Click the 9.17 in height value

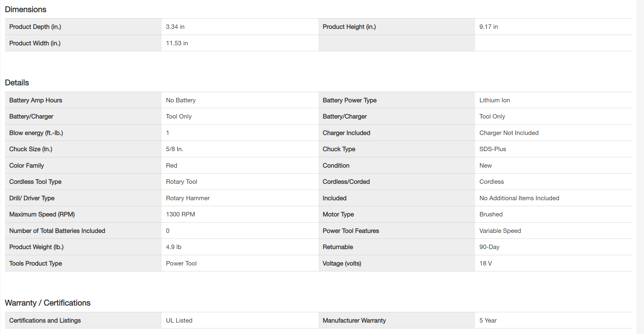click(488, 27)
